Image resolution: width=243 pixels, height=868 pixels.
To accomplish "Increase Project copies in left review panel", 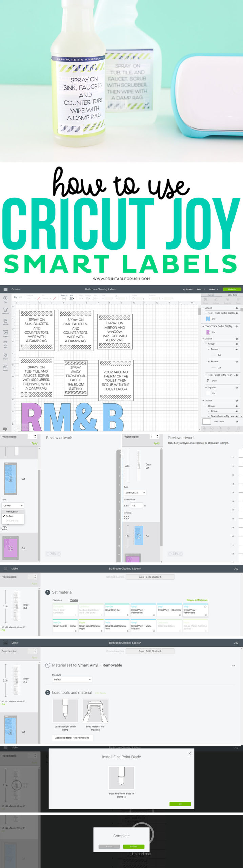I will click(x=35, y=435).
